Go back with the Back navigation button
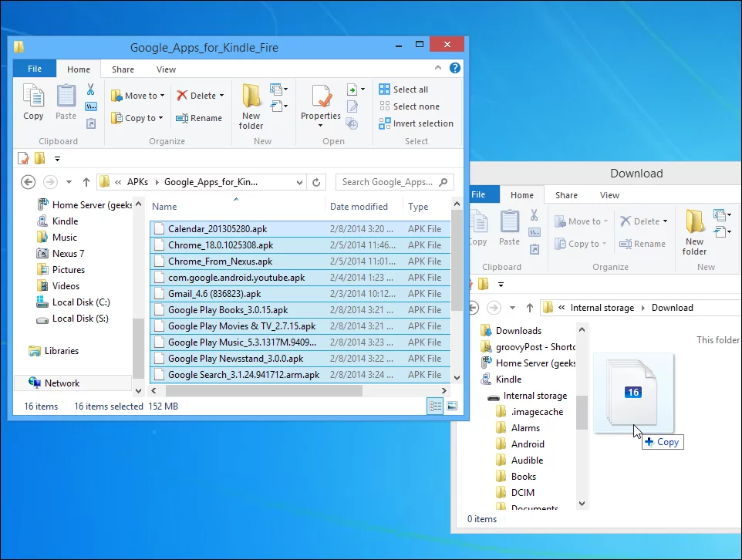Screen dimensions: 742x560 (28, 182)
